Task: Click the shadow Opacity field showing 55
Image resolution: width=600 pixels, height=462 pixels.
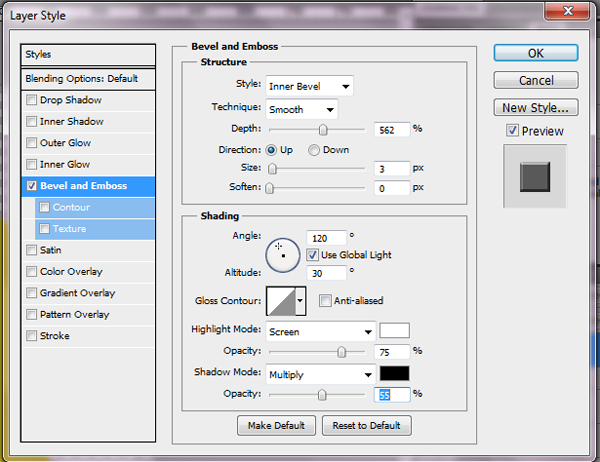Action: coord(392,395)
